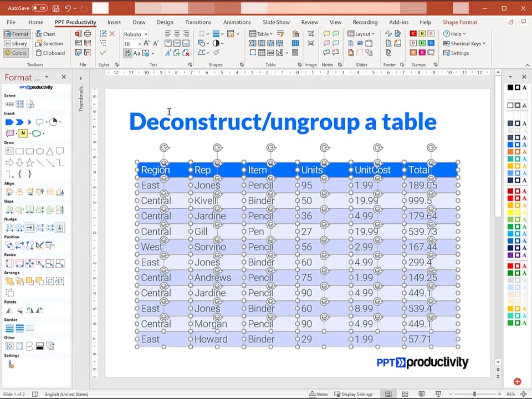Expand the Thumbnails pane arrow

[80, 78]
